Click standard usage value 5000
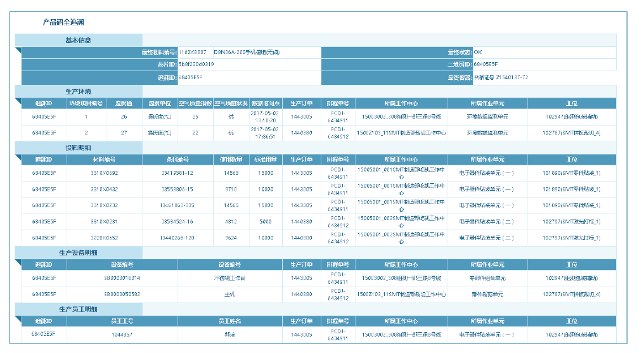Image resolution: width=644 pixels, height=353 pixels. pos(266,221)
